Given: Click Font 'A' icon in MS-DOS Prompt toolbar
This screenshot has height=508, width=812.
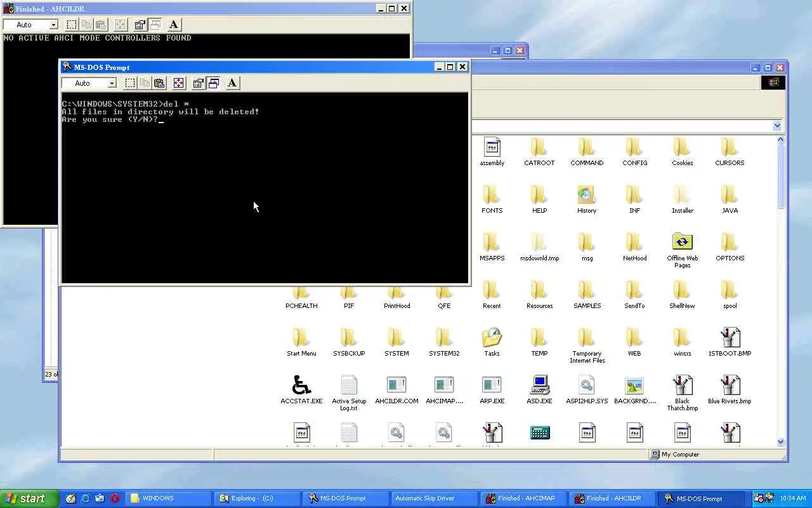Looking at the screenshot, I should point(232,83).
